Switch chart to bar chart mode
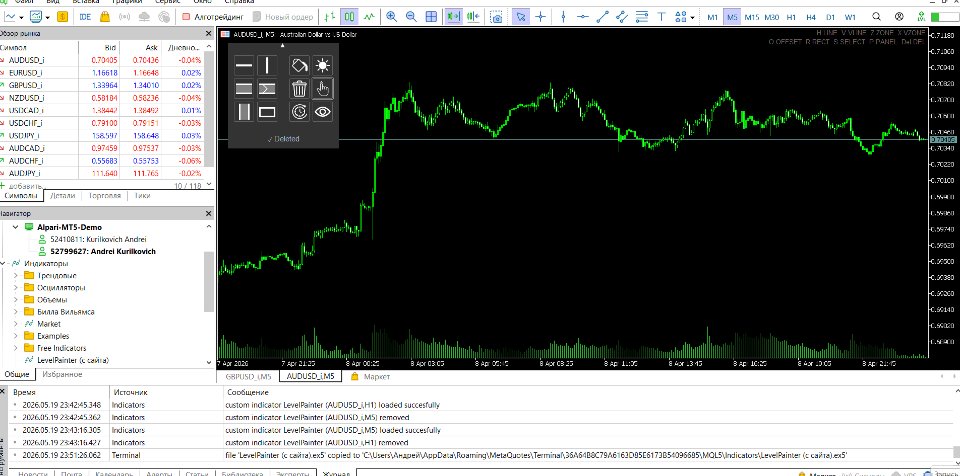Image resolution: width=960 pixels, height=476 pixels. [330, 17]
